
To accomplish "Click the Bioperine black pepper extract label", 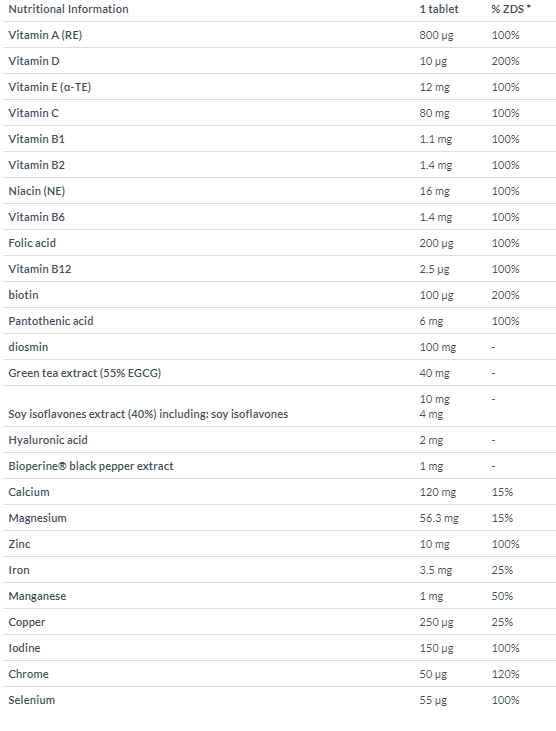I will tap(91, 466).
